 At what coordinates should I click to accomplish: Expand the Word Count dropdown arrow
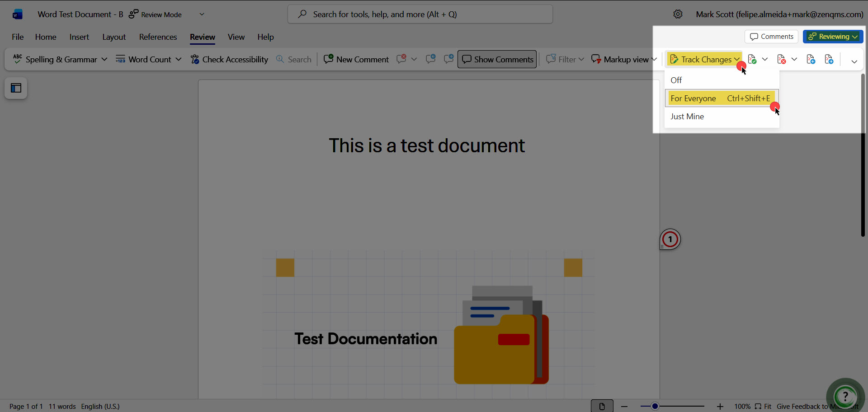pos(179,59)
